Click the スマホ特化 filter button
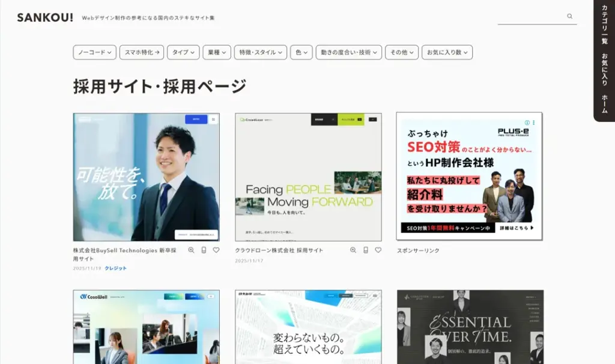The height and width of the screenshot is (364, 615). click(142, 52)
